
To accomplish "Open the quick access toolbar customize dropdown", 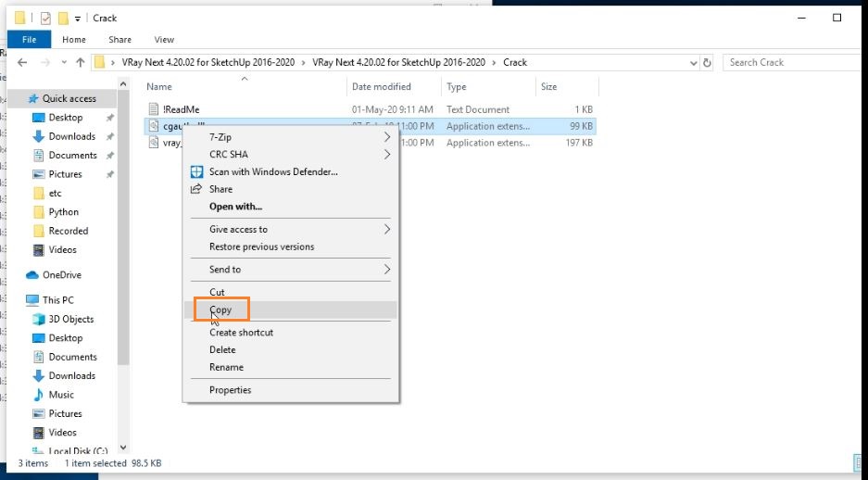I will [78, 19].
